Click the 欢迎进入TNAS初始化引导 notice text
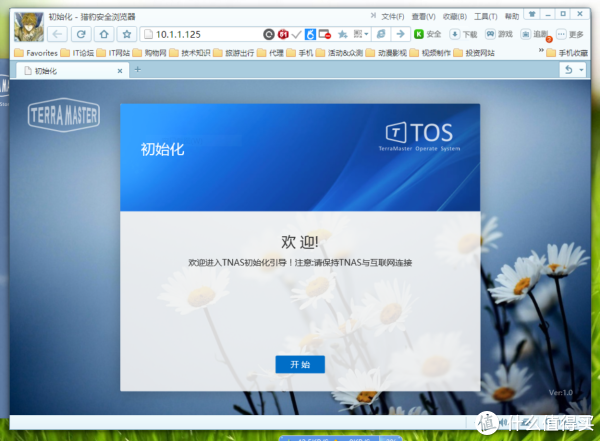This screenshot has height=441, width=600. point(300,262)
